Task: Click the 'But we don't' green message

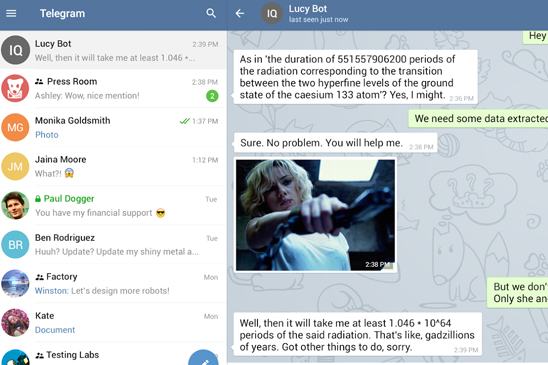Action: click(518, 293)
